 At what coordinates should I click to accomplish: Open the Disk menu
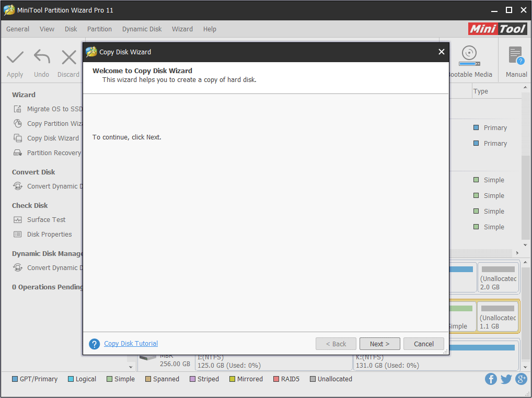71,29
